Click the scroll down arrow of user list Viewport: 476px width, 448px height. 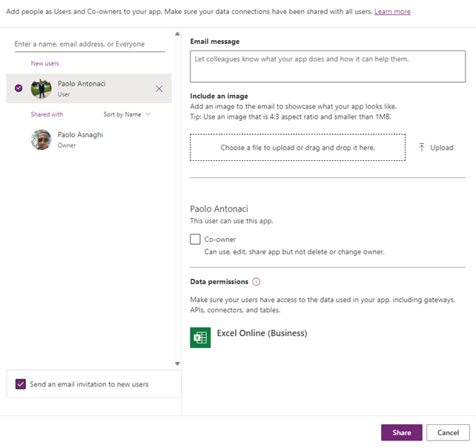[177, 363]
